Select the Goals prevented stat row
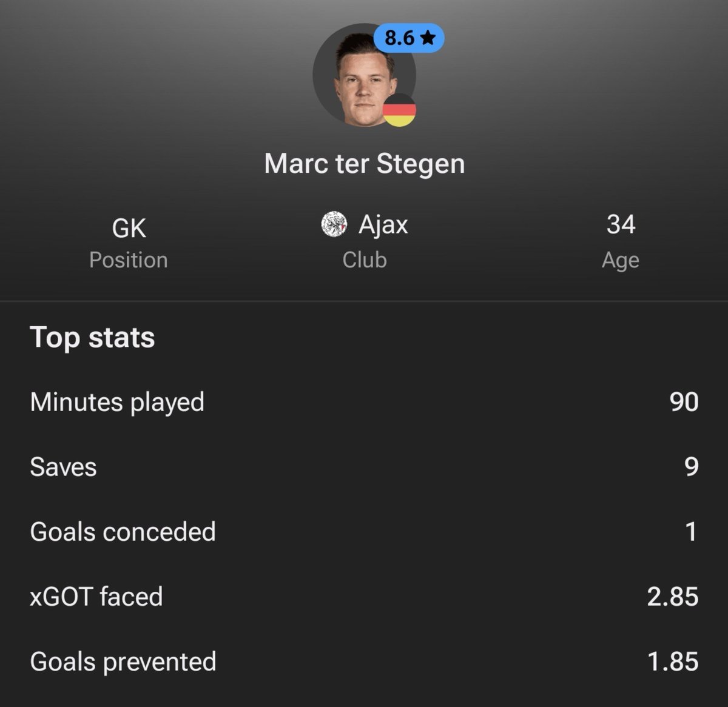 (x=364, y=662)
